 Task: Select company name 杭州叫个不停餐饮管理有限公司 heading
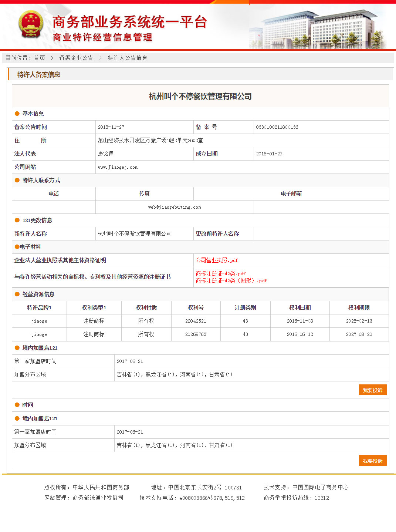tap(200, 96)
